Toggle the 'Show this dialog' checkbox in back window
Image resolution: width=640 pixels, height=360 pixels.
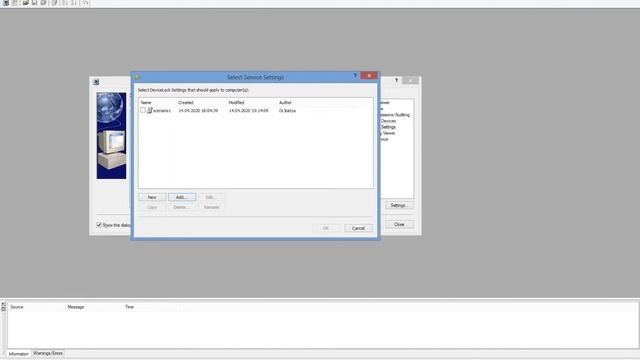99,225
